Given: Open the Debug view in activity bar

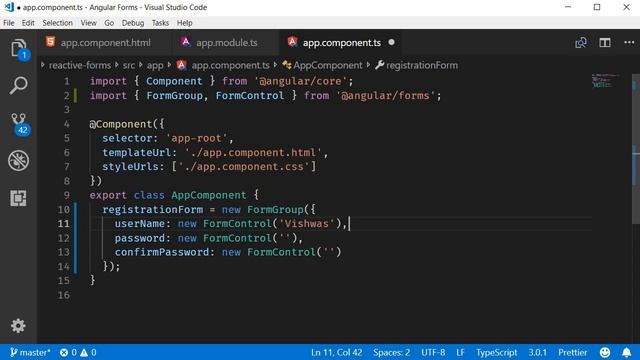Looking at the screenshot, I should 18,160.
